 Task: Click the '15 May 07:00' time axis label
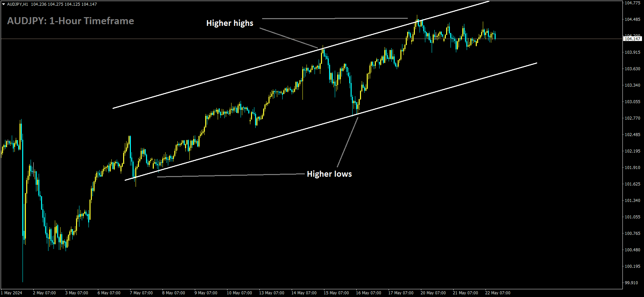(336, 293)
